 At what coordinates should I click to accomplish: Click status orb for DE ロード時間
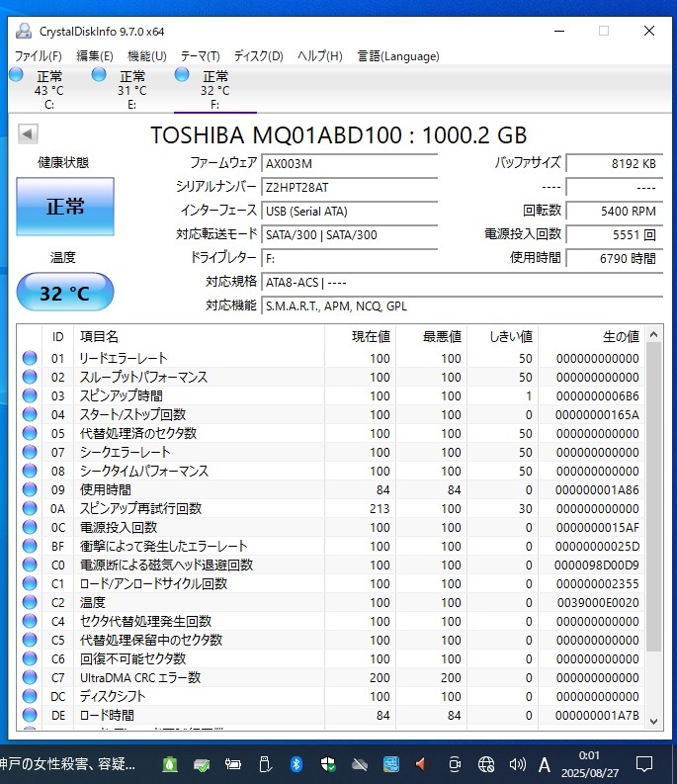coord(30,715)
